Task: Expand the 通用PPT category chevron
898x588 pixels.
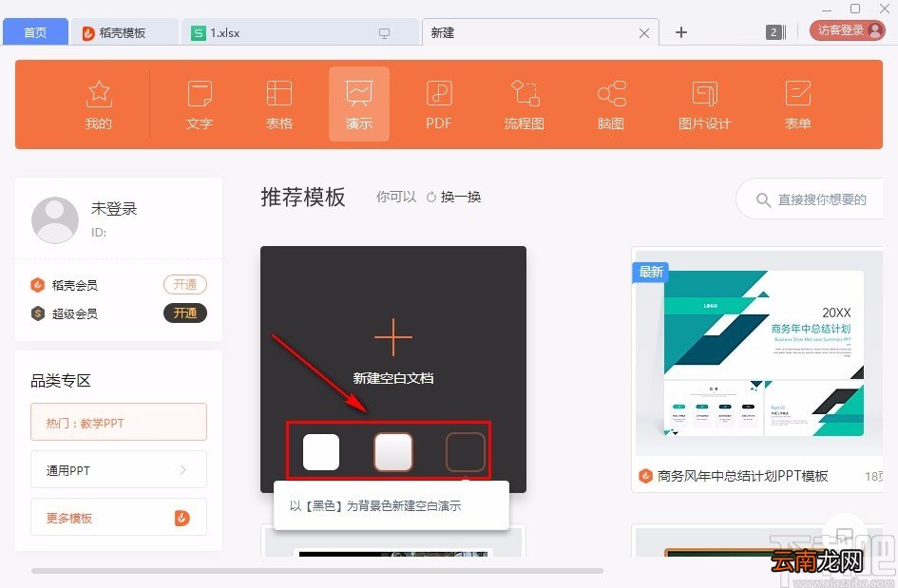Action: 182,469
